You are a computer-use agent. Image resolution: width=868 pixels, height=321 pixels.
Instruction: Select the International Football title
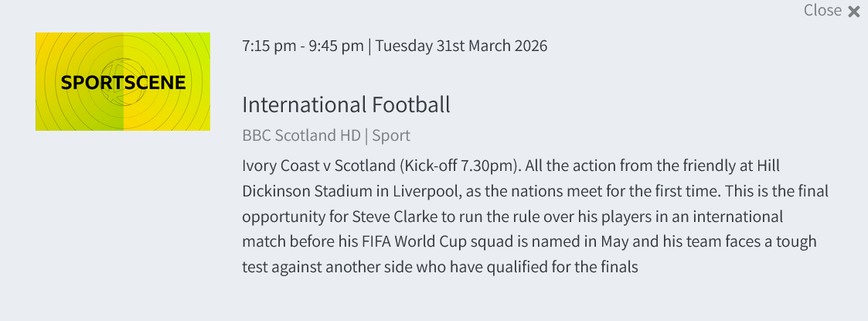tap(346, 104)
